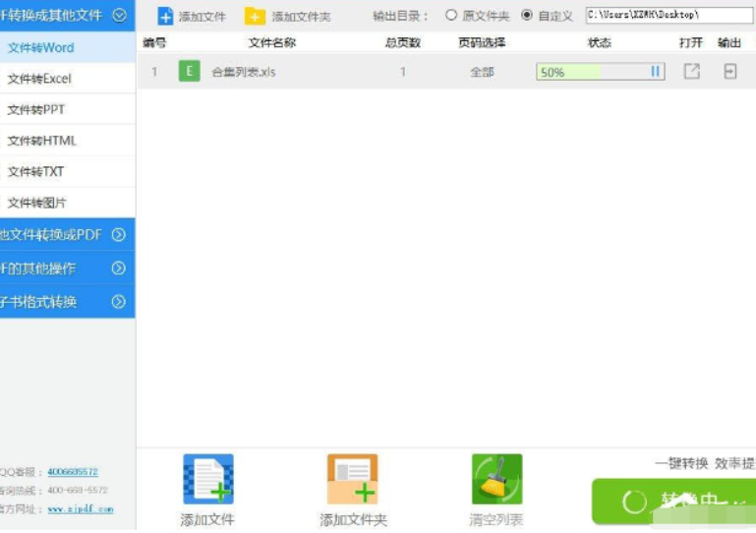Open the www.xjpdf.com website link
Image resolution: width=756 pixels, height=533 pixels.
pyautogui.click(x=81, y=508)
